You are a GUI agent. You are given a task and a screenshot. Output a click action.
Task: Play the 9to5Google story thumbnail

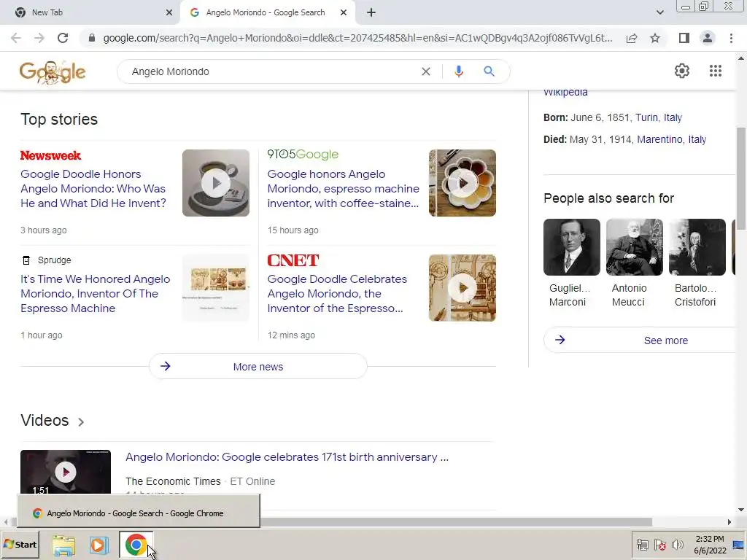click(x=462, y=183)
